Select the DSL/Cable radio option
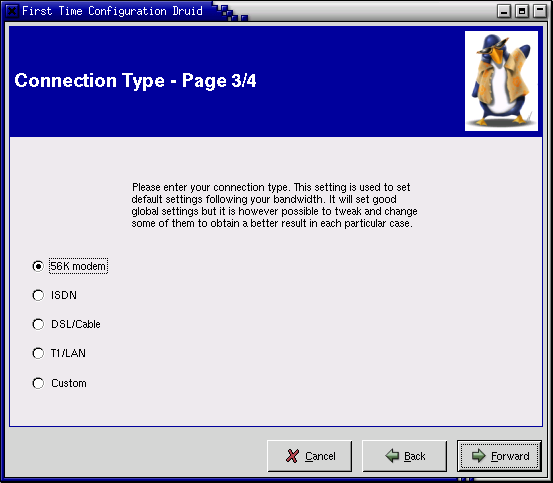Viewport: 553px width, 483px height. (38, 324)
